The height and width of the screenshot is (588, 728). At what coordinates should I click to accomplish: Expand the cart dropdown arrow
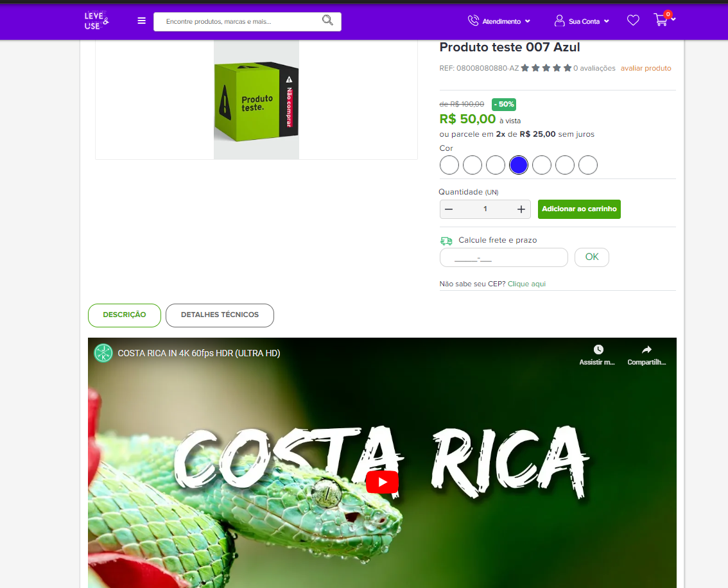(673, 19)
